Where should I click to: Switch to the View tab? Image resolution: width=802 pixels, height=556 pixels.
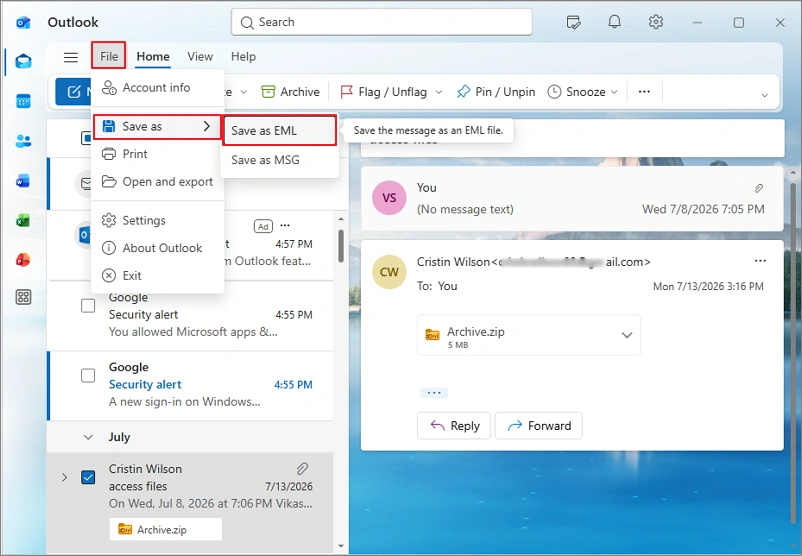[x=199, y=56]
